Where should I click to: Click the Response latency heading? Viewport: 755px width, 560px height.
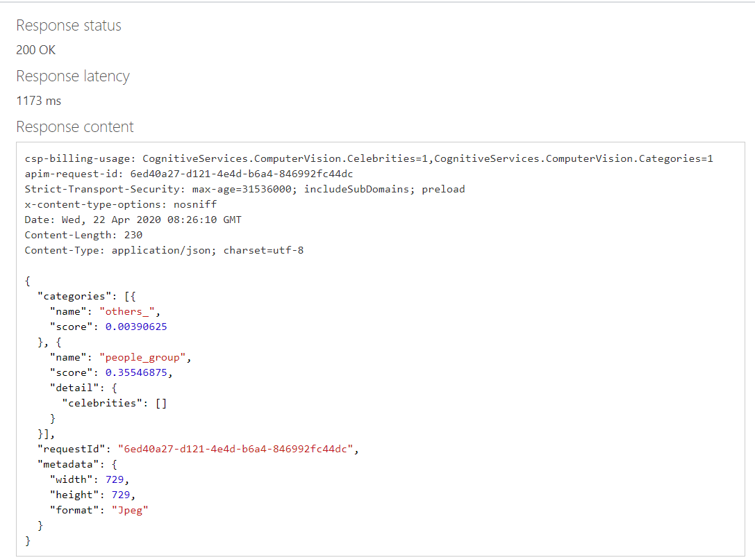pyautogui.click(x=73, y=76)
